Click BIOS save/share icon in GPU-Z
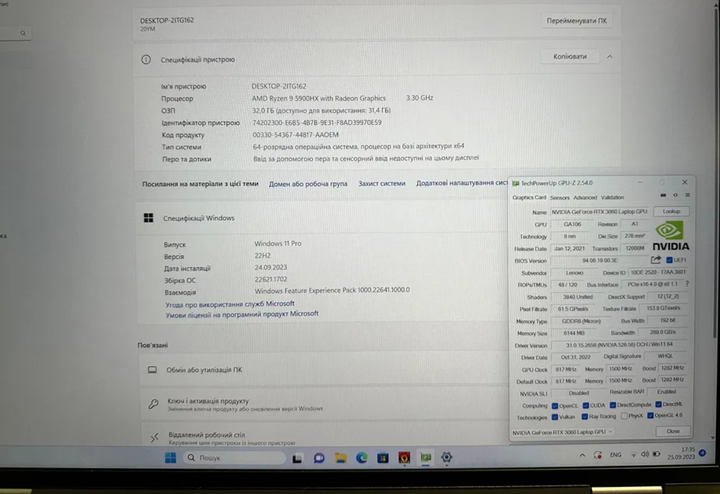The width and height of the screenshot is (720, 494). [656, 260]
